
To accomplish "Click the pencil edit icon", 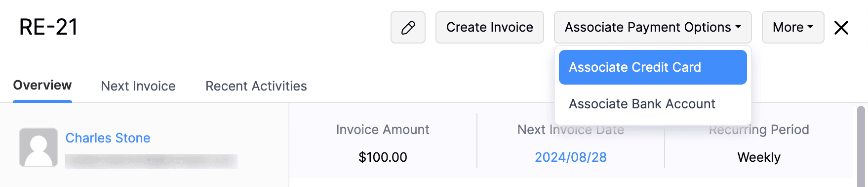I will (408, 27).
